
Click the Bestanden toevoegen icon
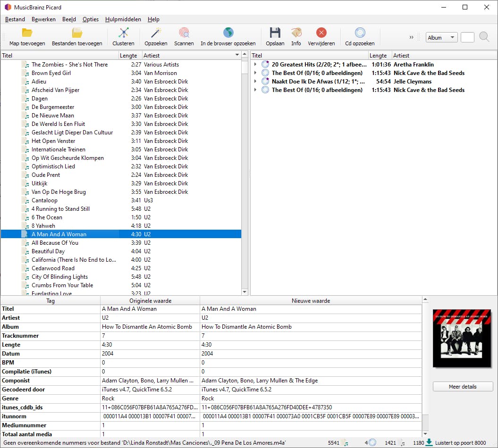click(x=77, y=33)
